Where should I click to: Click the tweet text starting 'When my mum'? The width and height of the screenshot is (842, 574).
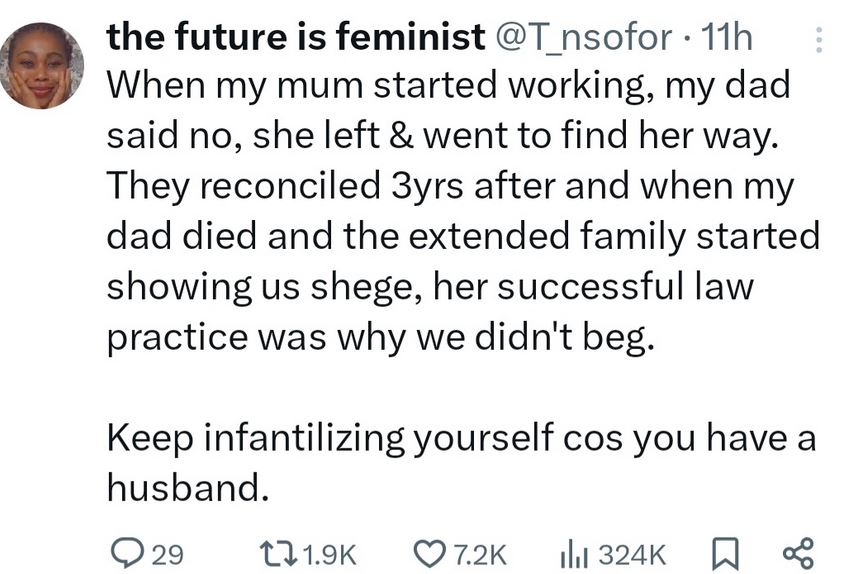coord(463,212)
